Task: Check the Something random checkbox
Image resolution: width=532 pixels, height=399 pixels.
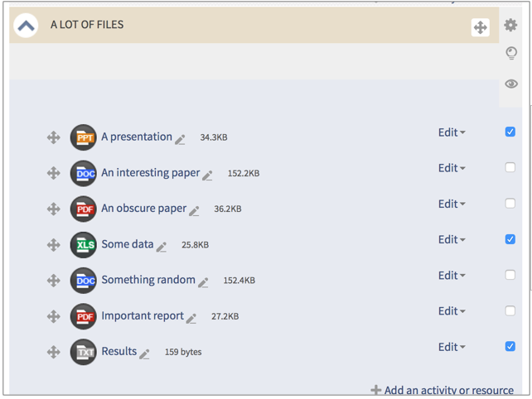Action: tap(510, 275)
